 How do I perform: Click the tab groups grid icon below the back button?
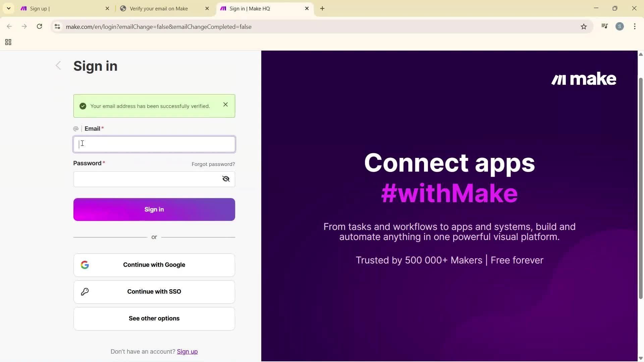click(8, 42)
